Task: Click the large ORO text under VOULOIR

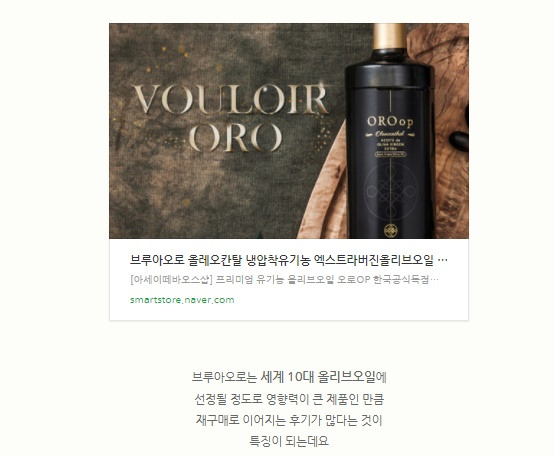Action: [x=236, y=137]
